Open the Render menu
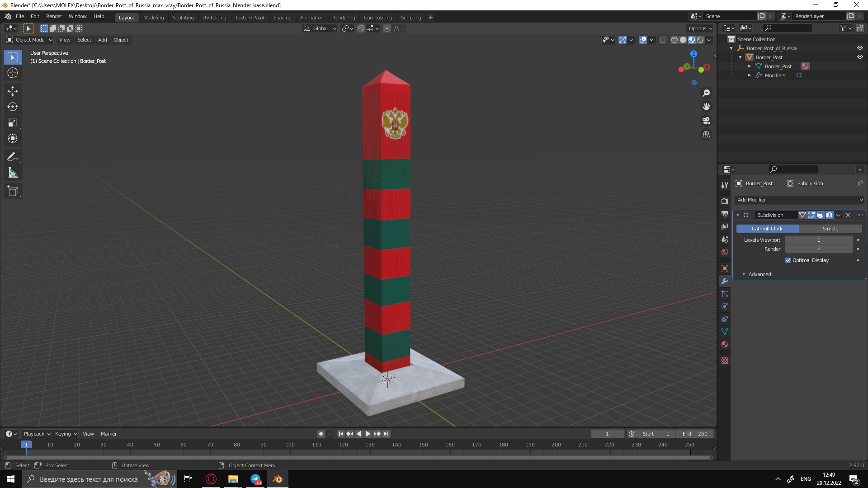 pos(54,16)
